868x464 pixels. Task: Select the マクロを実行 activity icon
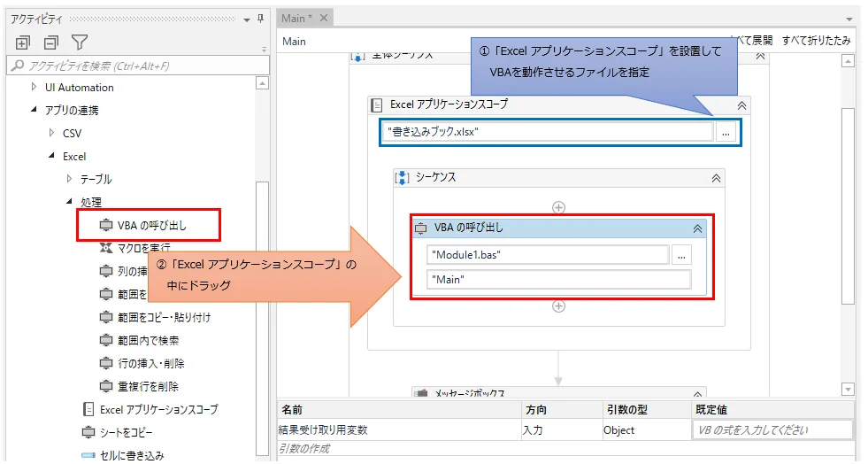[105, 248]
